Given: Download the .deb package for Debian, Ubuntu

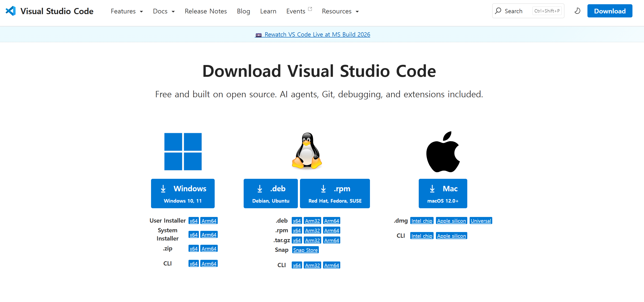Looking at the screenshot, I should pyautogui.click(x=271, y=193).
